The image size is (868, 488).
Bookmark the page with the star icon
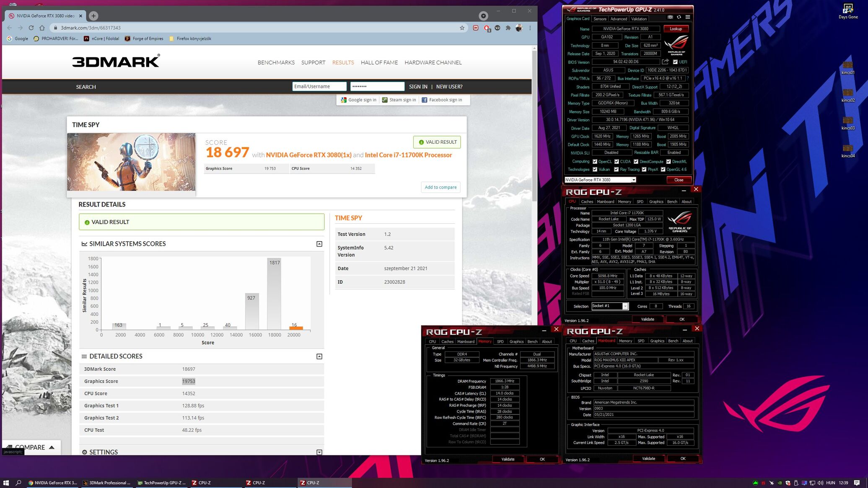[462, 28]
